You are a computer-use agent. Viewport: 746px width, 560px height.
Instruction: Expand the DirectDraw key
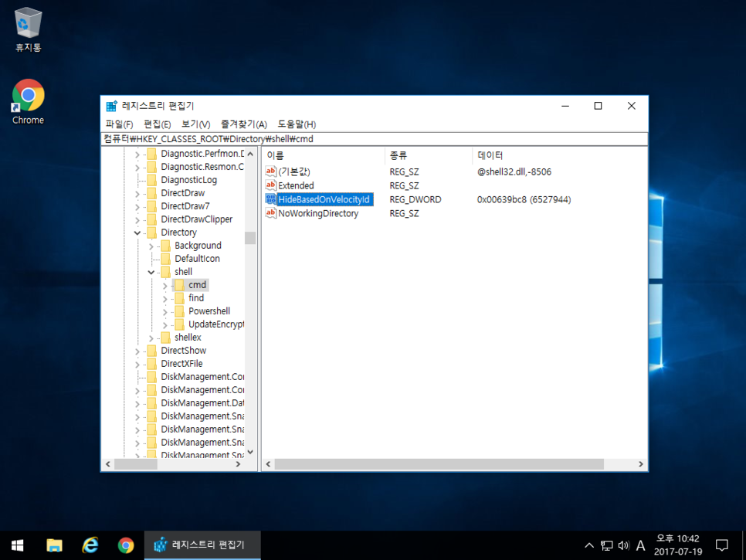[x=137, y=194]
